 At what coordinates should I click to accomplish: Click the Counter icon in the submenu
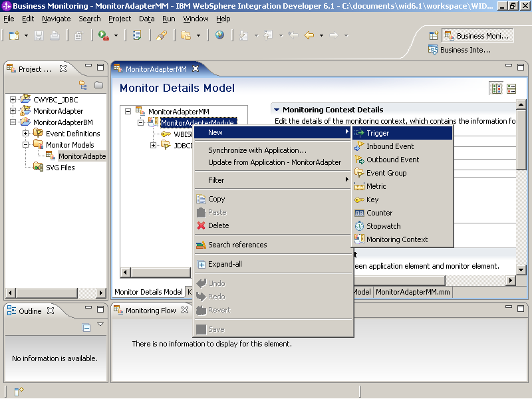359,213
